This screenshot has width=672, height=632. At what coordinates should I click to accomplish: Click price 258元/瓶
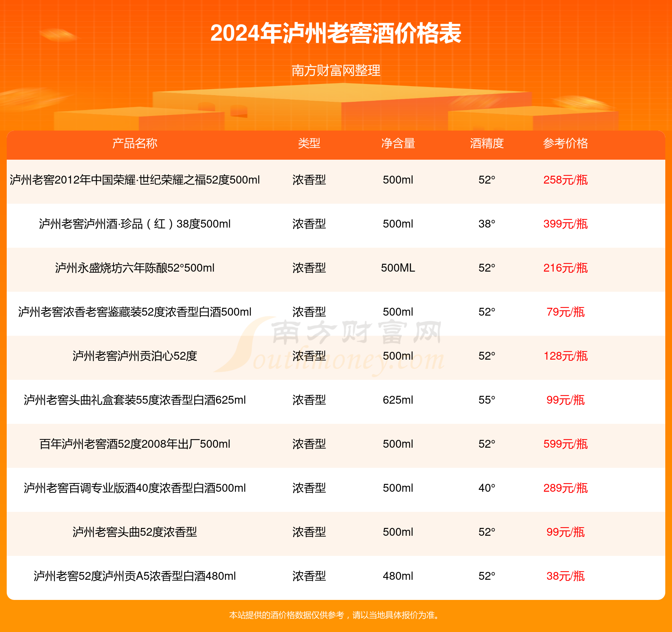566,180
